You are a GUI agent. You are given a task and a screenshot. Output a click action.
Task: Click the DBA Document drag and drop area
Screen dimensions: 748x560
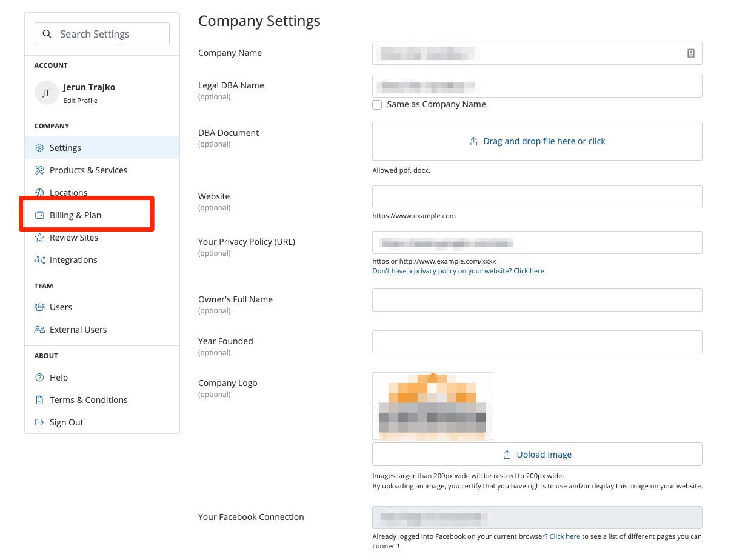[x=536, y=141]
